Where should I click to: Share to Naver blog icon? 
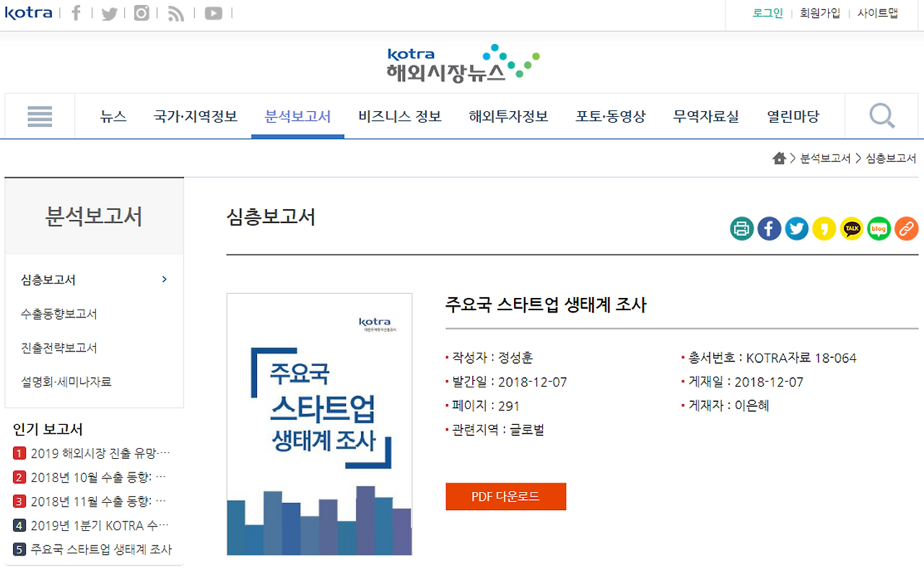879,229
